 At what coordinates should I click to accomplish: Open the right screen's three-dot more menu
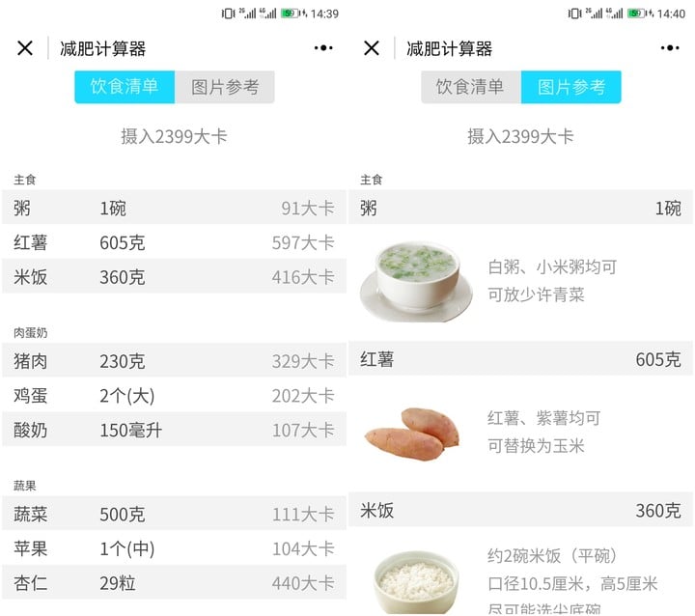coord(670,48)
